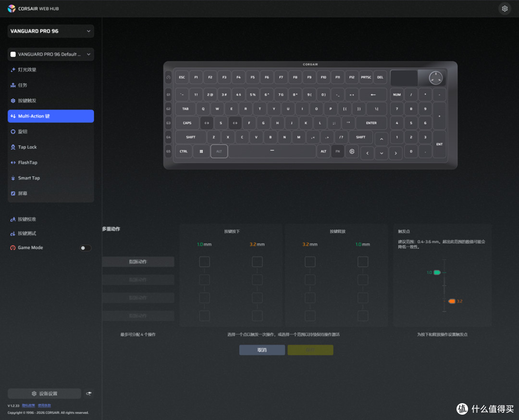
Task: Select the up arrow key on the keyboard
Action: [381, 139]
